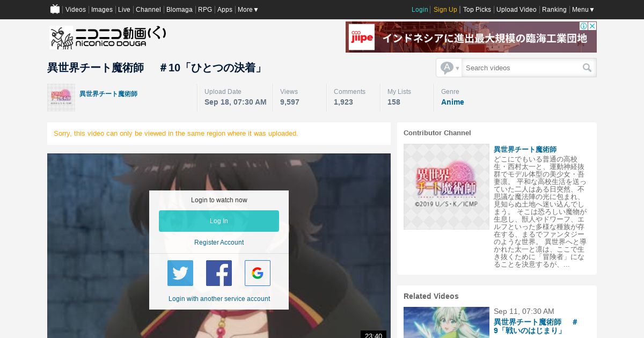This screenshot has height=338, width=644.
Task: Log in with Twitter icon
Action: (180, 273)
